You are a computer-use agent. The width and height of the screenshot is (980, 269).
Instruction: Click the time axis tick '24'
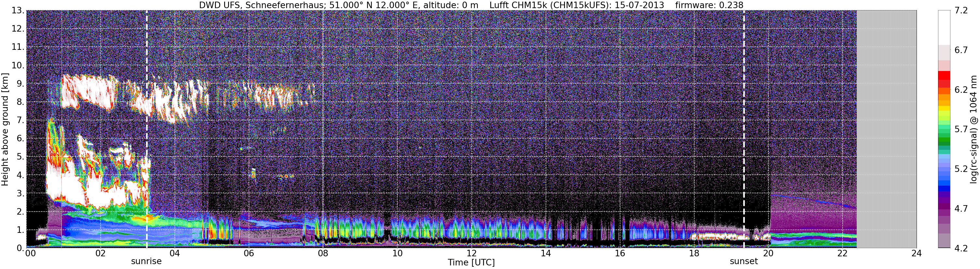point(917,254)
